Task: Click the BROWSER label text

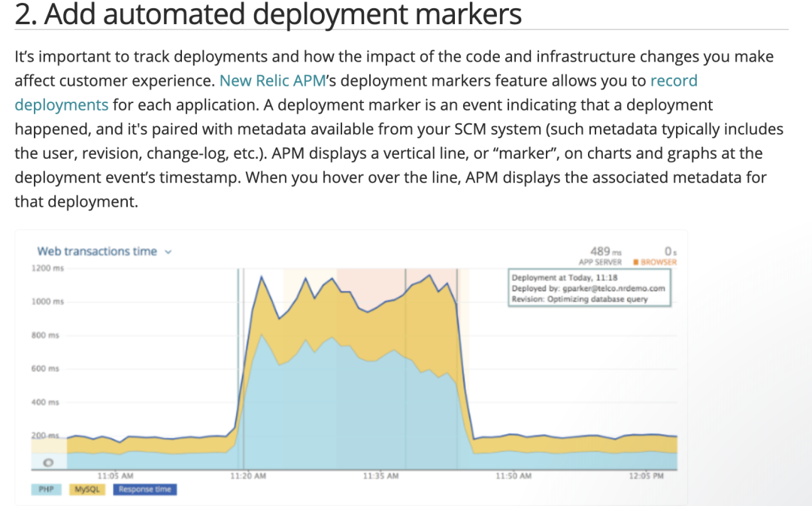Action: (x=659, y=262)
